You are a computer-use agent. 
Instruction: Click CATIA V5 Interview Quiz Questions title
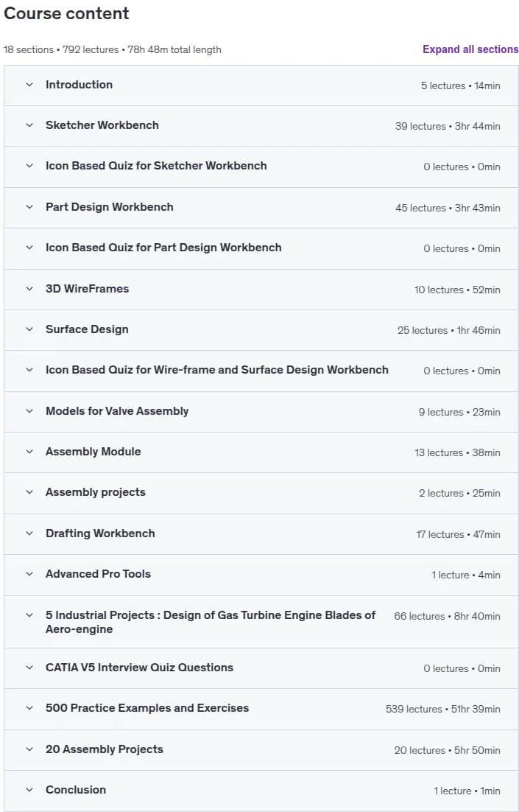tap(139, 668)
